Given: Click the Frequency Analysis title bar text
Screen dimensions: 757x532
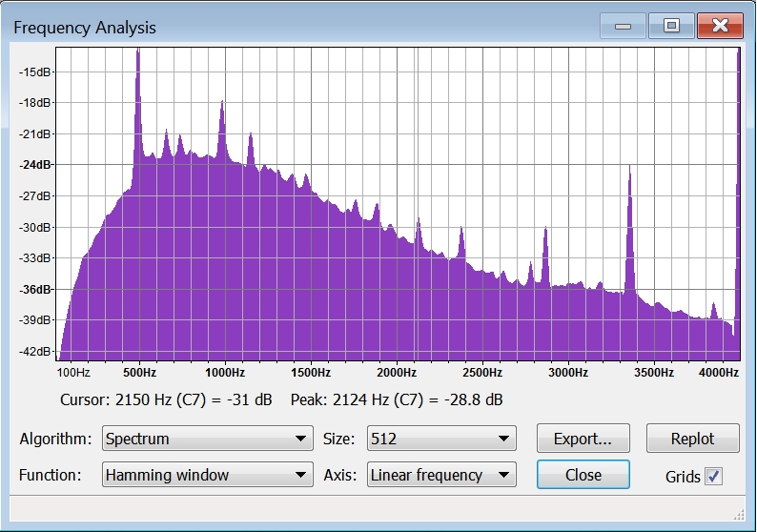Looking at the screenshot, I should pyautogui.click(x=85, y=28).
